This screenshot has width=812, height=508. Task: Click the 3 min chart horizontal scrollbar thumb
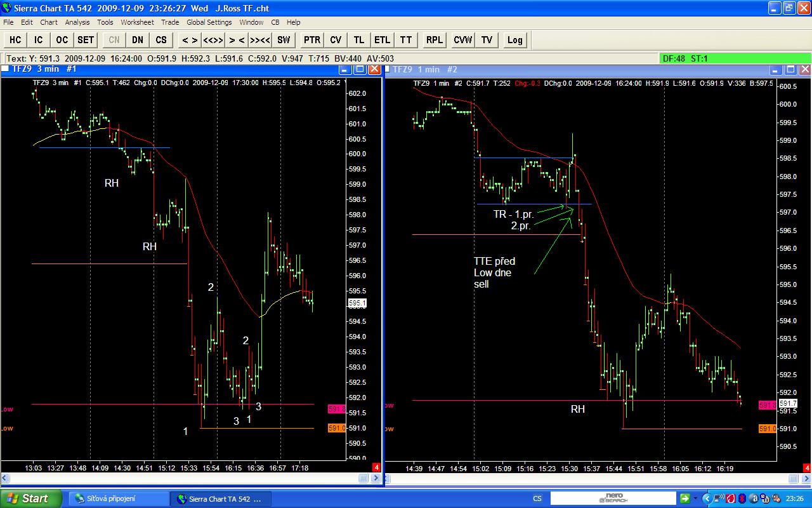[363, 478]
